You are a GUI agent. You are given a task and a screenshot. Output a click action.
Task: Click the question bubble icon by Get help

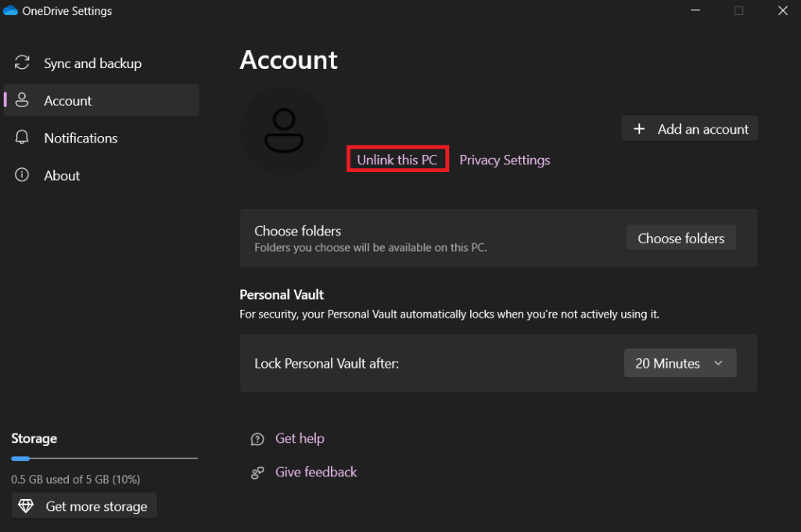click(257, 439)
